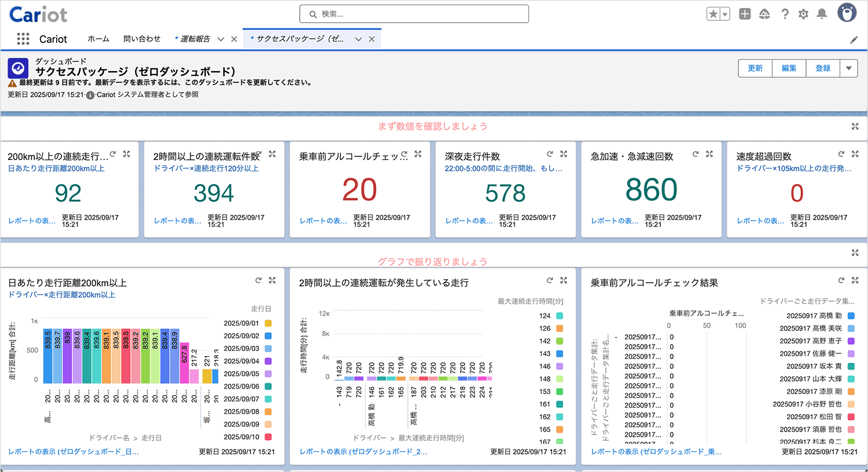Open the user avatar profile menu

click(847, 13)
